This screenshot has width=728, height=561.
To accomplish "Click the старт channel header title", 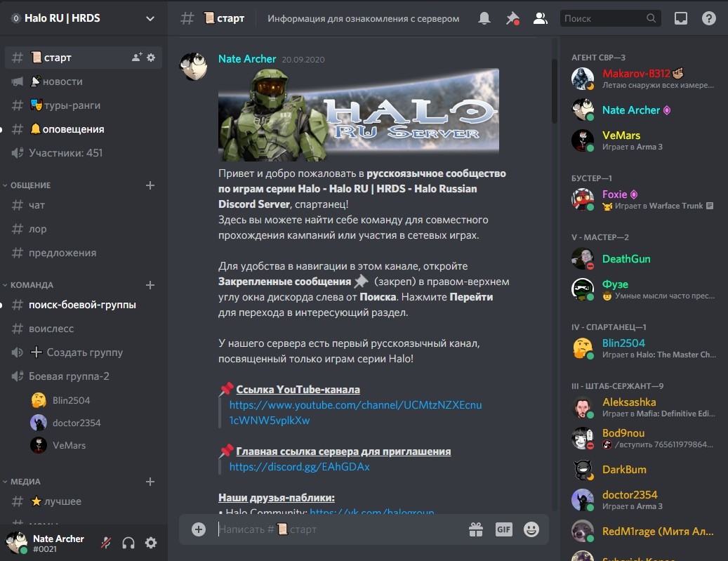I will coord(224,18).
